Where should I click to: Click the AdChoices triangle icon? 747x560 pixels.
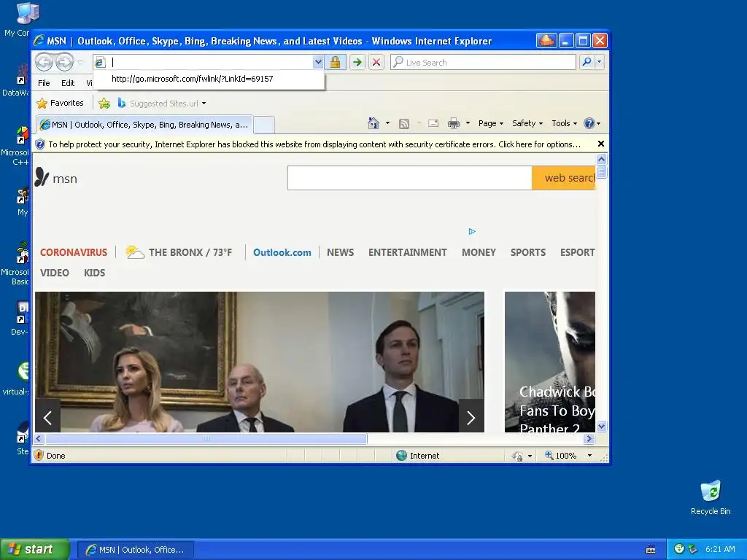coord(472,231)
